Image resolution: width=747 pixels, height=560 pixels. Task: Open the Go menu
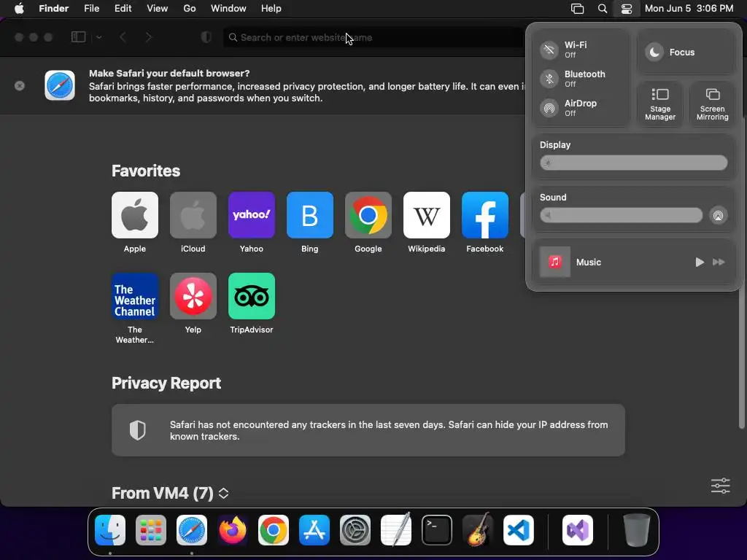(x=190, y=9)
